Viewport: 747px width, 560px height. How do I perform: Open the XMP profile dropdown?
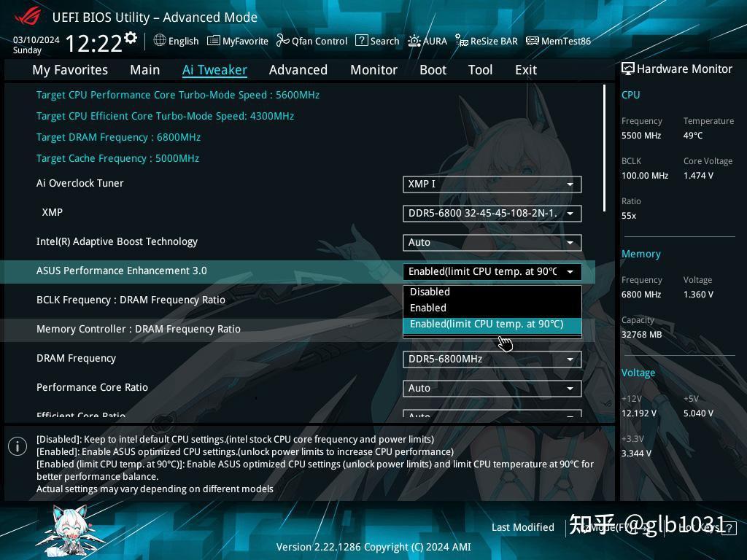pos(492,214)
